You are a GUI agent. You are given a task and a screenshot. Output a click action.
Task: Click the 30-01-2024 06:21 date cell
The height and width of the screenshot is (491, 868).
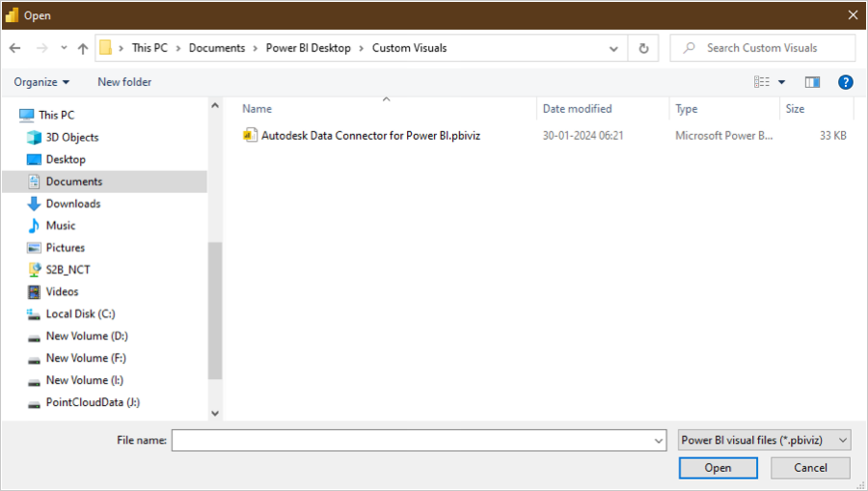583,136
